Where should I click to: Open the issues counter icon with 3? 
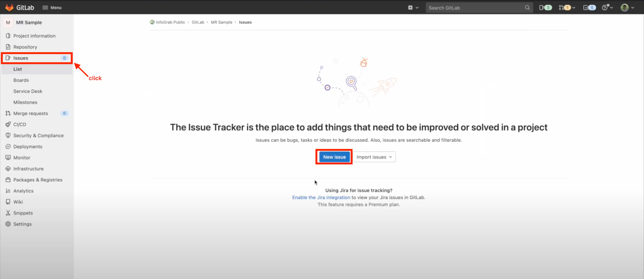(x=545, y=8)
